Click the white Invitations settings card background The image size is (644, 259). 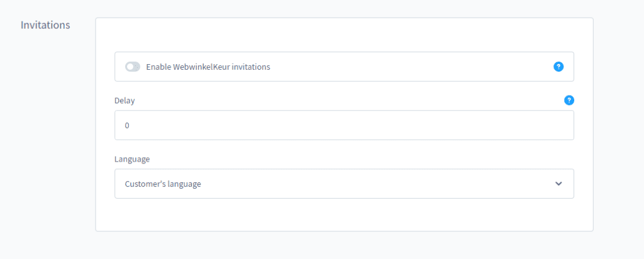pos(343,217)
